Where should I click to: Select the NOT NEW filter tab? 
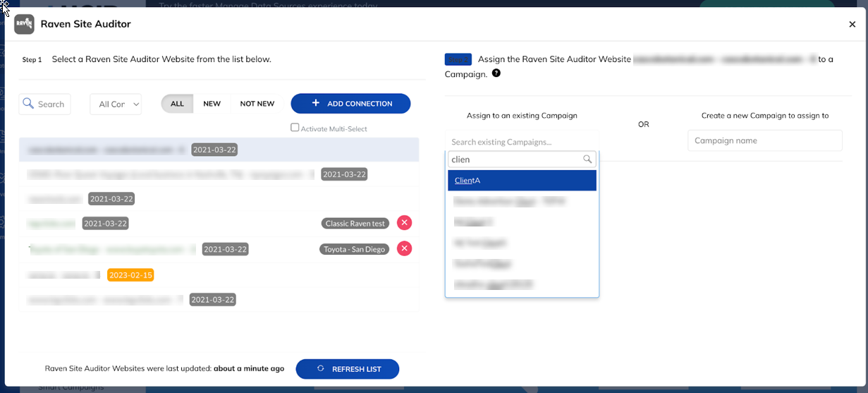[x=257, y=104]
